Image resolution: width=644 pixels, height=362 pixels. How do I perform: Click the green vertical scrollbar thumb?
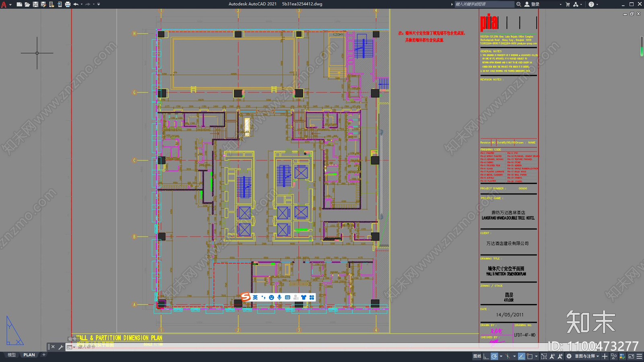[642, 47]
